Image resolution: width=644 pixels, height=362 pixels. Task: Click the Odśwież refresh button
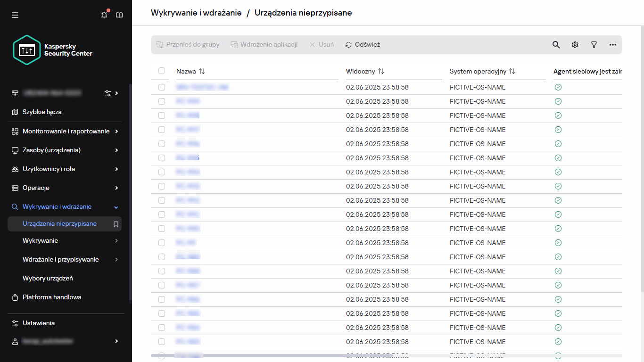tap(363, 45)
